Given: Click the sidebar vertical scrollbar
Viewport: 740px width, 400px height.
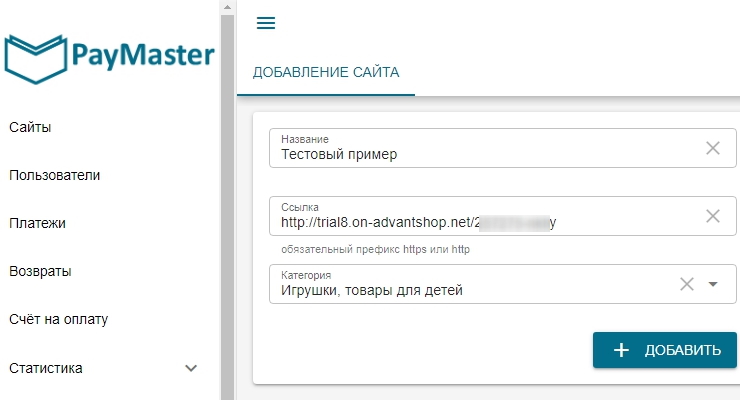Looking at the screenshot, I should 227,200.
